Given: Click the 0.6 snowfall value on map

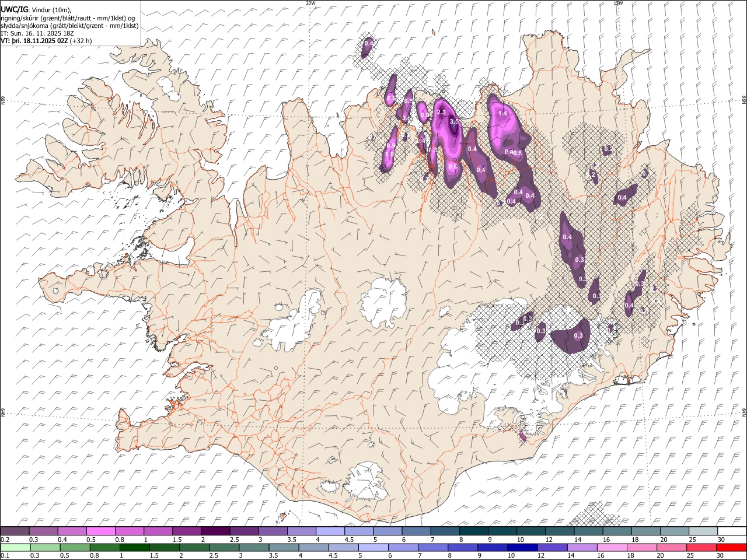Looking at the screenshot, I should point(452,166).
